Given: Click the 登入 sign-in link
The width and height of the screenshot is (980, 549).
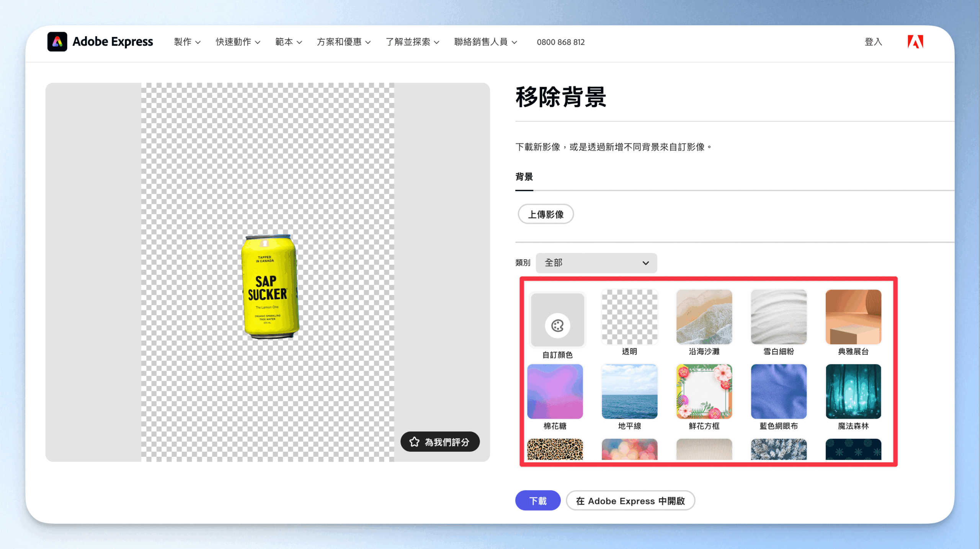Looking at the screenshot, I should tap(873, 42).
